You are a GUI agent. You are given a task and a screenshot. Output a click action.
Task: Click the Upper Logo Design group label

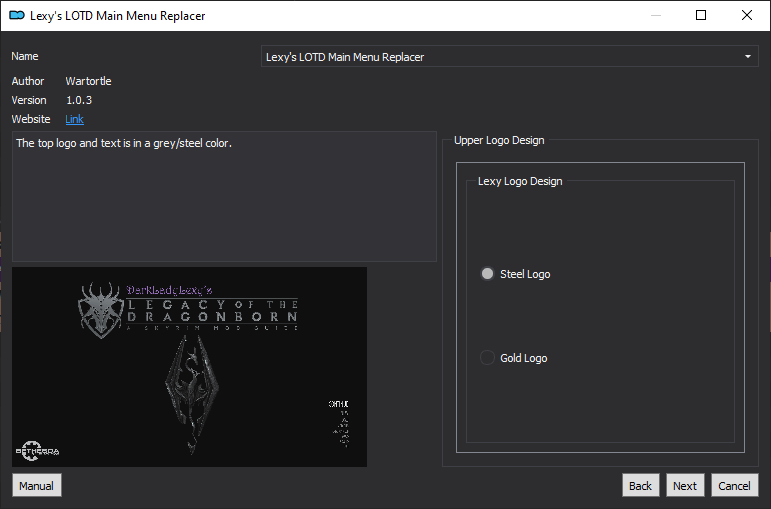tap(499, 140)
